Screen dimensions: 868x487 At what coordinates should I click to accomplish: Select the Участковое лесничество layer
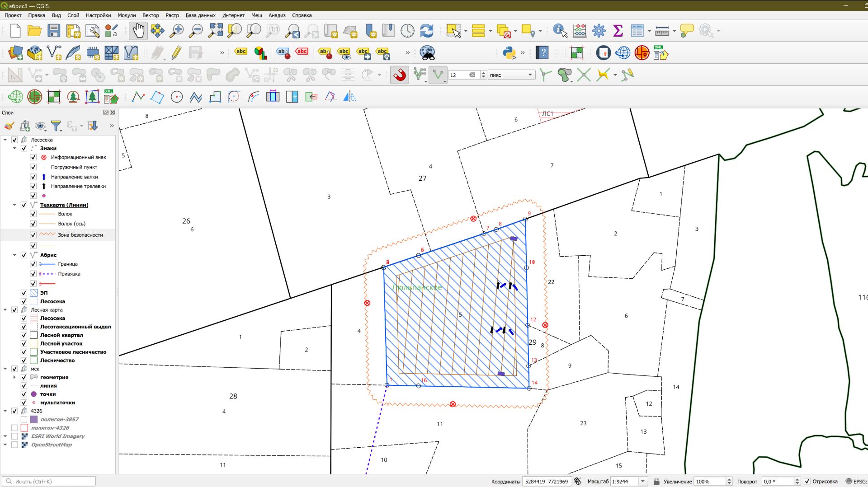click(73, 352)
